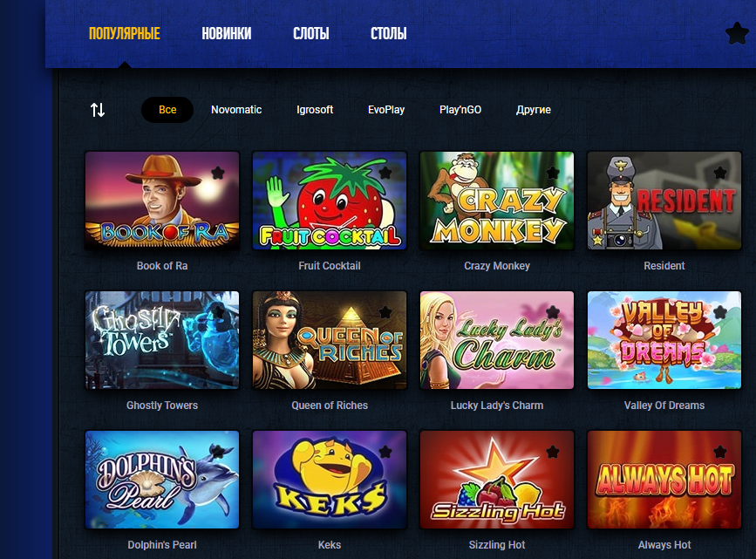This screenshot has height=559, width=756.
Task: Switch to the Новинки tab
Action: click(x=226, y=33)
